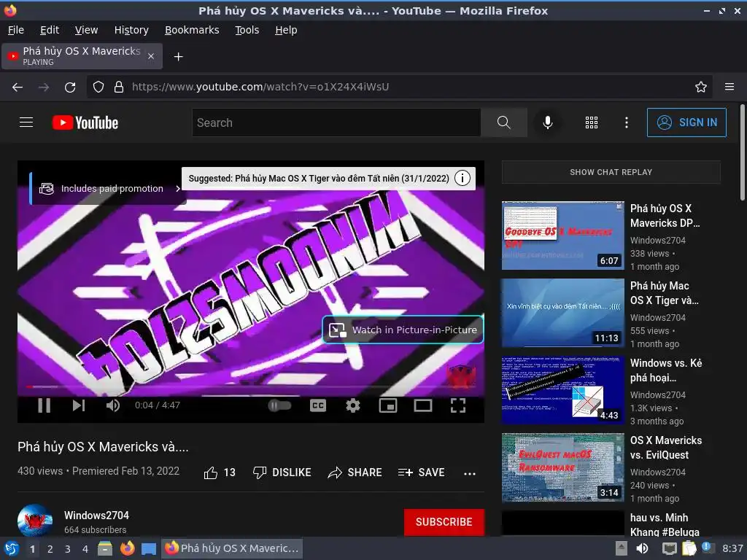Open system tray volume control
The image size is (747, 560).
642,548
